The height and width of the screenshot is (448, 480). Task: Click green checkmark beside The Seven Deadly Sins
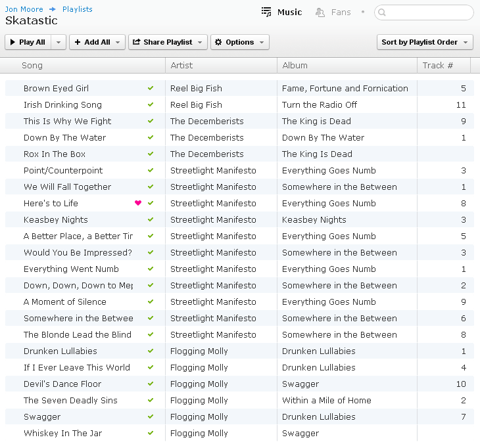tap(151, 400)
